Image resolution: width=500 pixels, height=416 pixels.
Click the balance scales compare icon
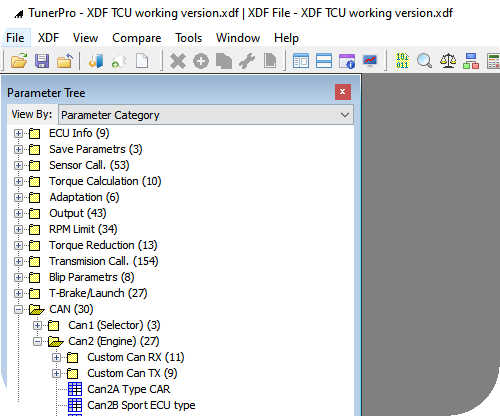[x=448, y=61]
